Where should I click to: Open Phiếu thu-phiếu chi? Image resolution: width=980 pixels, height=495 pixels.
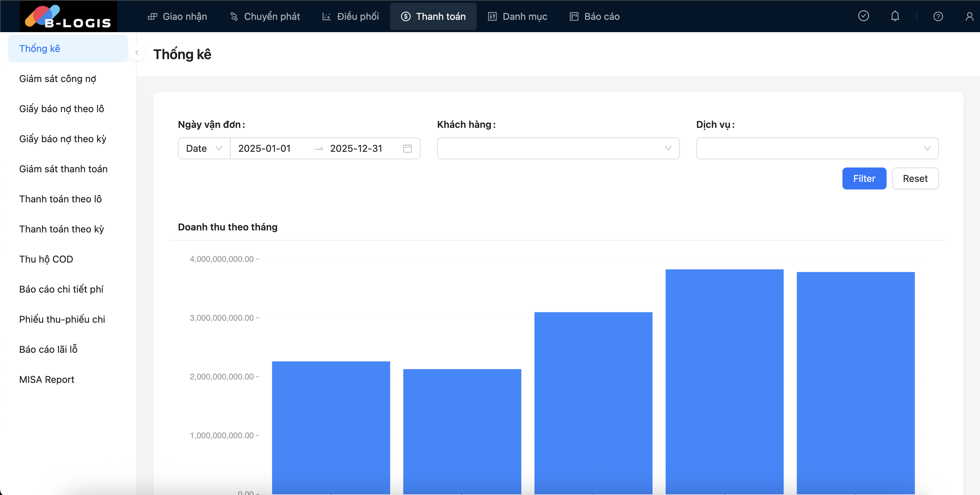click(68, 319)
